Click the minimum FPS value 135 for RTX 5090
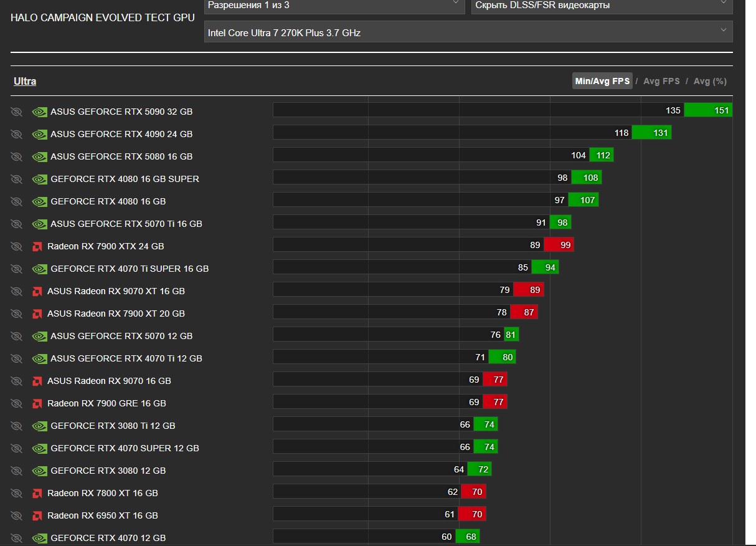The width and height of the screenshot is (756, 546). 673,110
